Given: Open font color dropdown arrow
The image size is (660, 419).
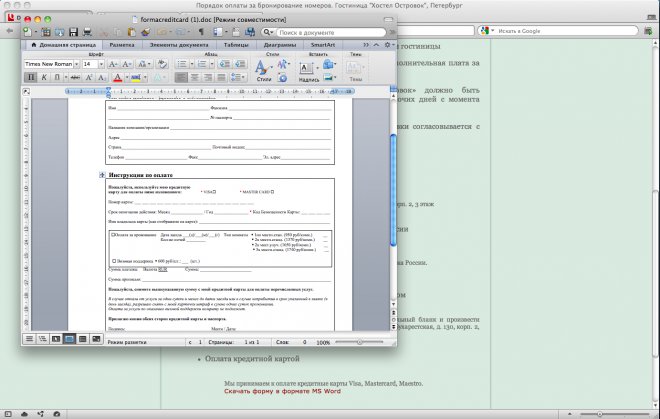Looking at the screenshot, I should (x=127, y=77).
